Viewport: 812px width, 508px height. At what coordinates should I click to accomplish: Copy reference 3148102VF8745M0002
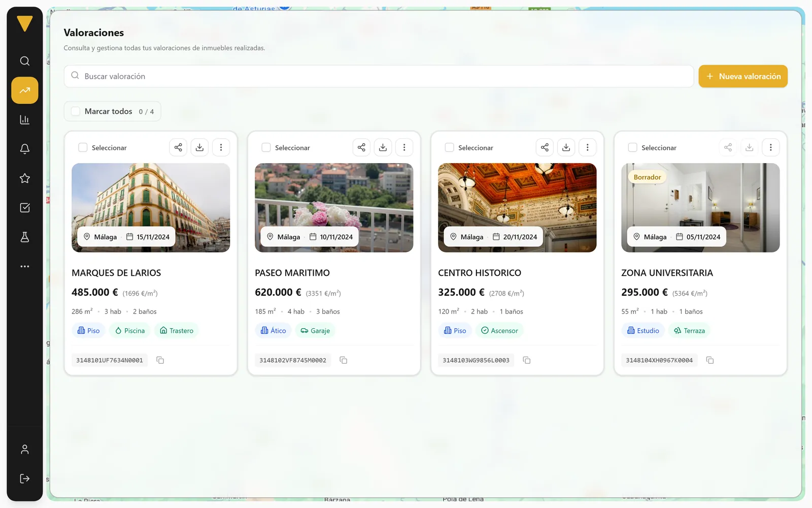[x=343, y=360]
